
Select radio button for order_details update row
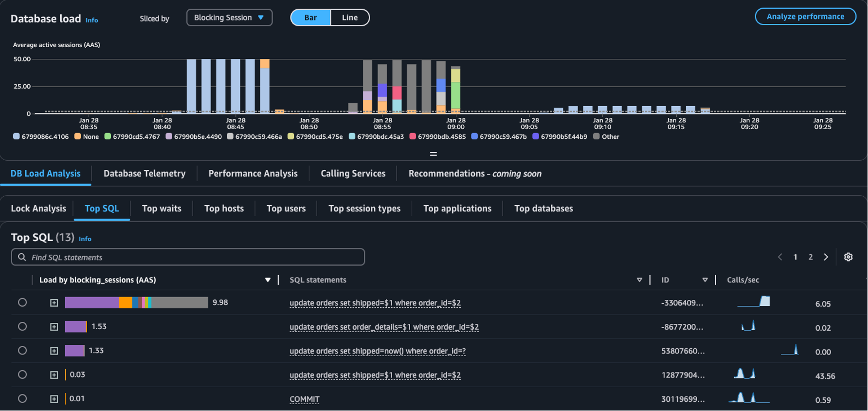click(x=22, y=326)
